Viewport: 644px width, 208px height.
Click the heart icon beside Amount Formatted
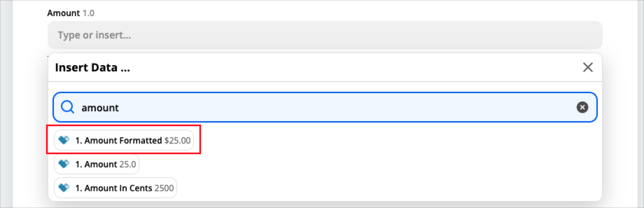click(64, 140)
